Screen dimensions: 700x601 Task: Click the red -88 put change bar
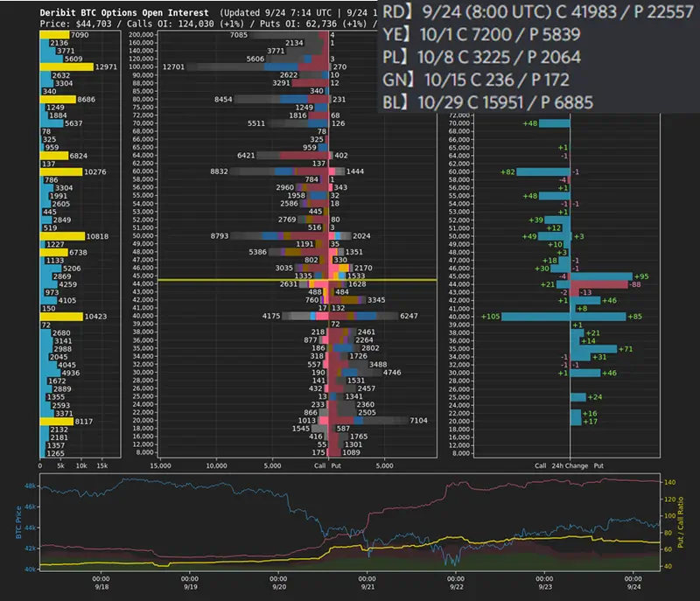point(605,283)
